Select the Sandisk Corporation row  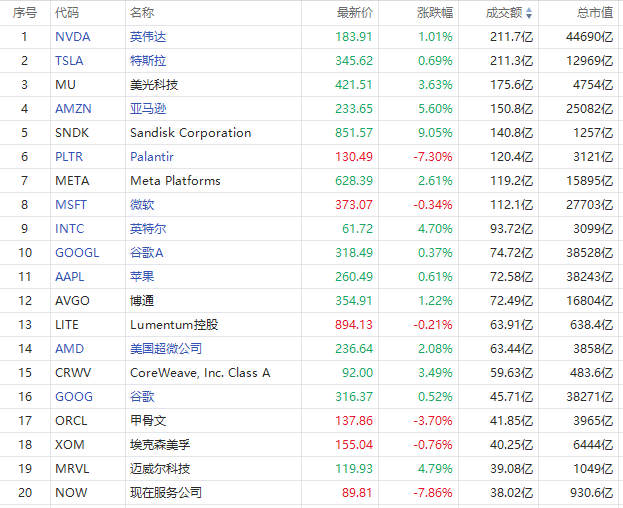[190, 133]
